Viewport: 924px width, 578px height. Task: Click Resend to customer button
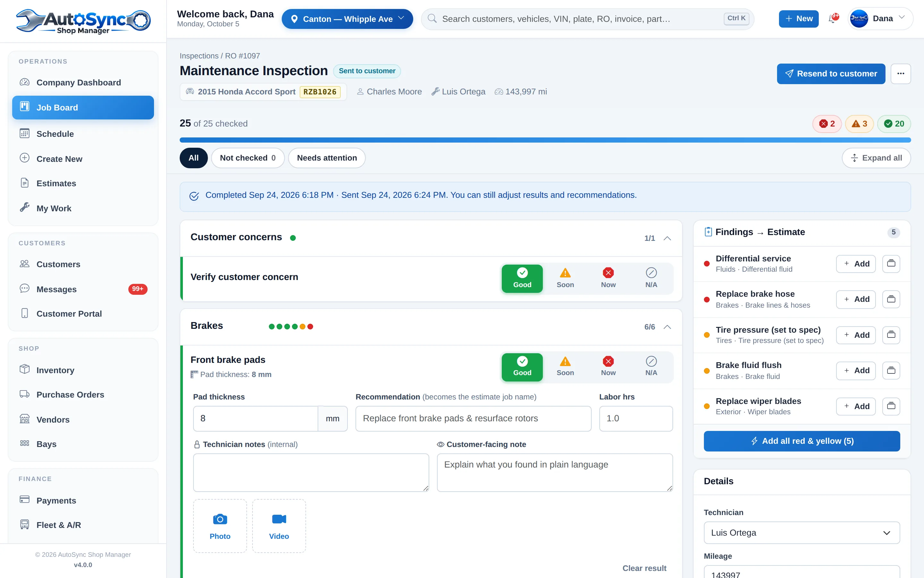point(831,74)
